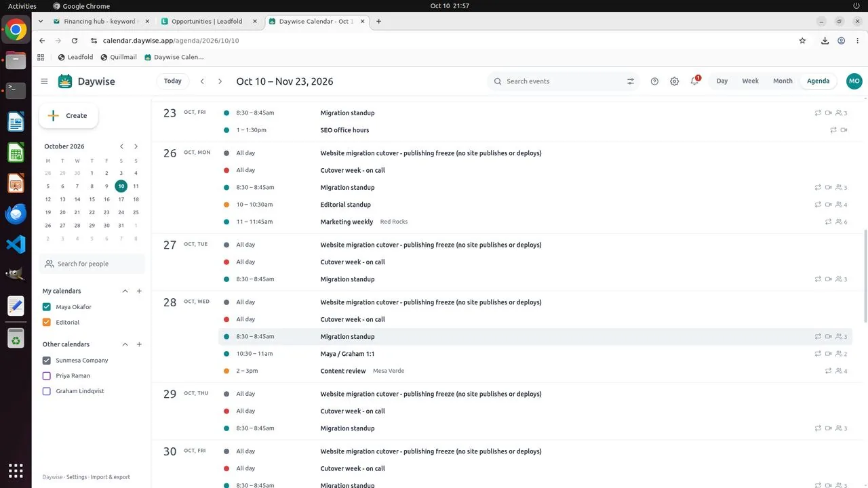This screenshot has width=868, height=488.
Task: Open the Quillmail bookmark
Action: click(x=119, y=57)
